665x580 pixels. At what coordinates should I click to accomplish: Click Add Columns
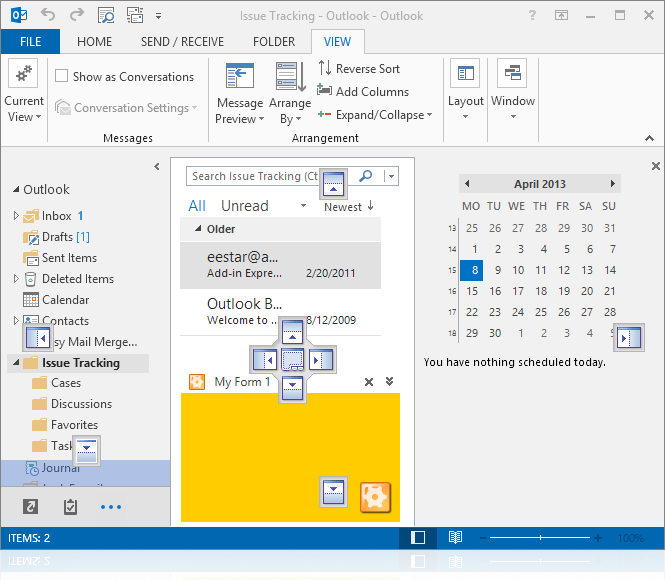tap(363, 91)
